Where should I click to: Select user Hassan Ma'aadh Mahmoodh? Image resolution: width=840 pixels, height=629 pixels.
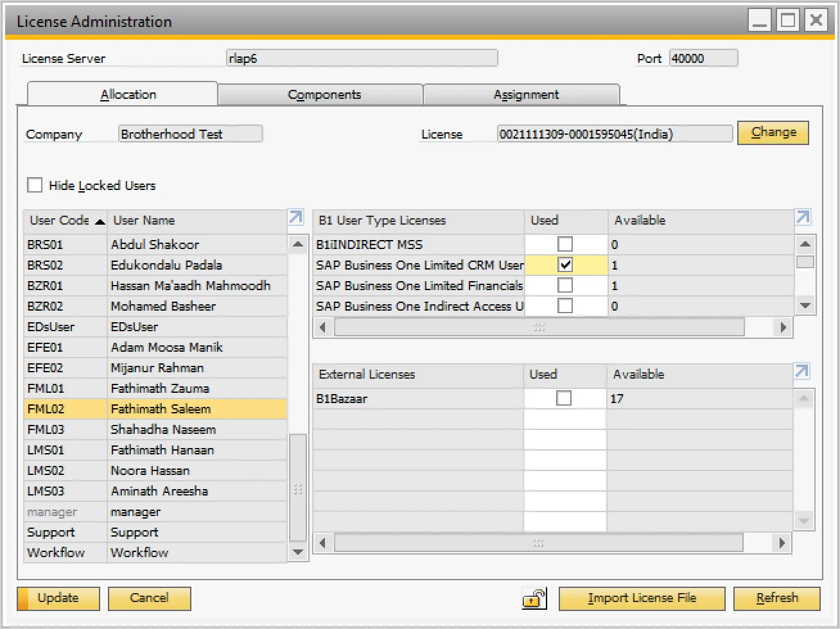(x=155, y=286)
